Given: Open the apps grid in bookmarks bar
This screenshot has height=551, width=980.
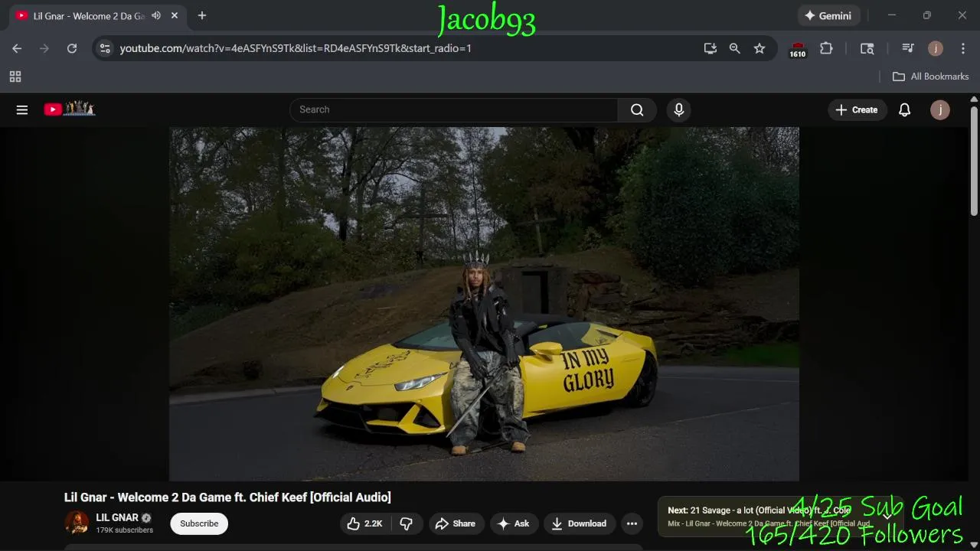Looking at the screenshot, I should [x=15, y=77].
